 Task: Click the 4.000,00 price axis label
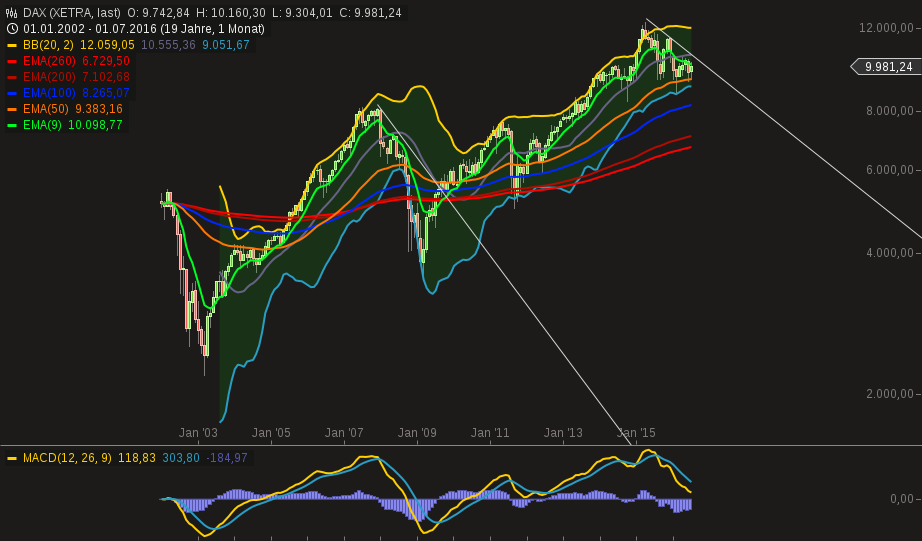click(x=890, y=253)
